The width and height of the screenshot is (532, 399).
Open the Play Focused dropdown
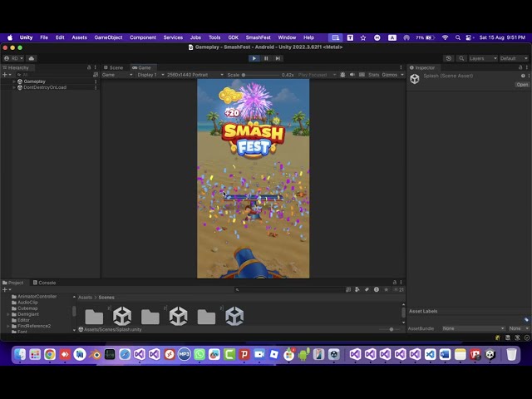(317, 75)
